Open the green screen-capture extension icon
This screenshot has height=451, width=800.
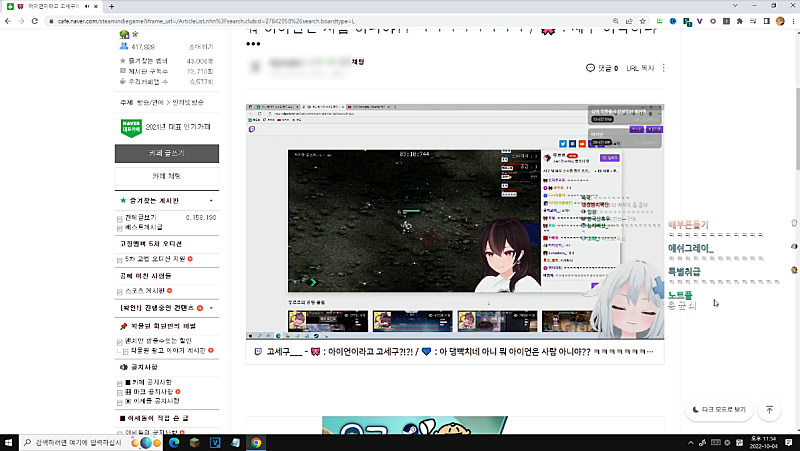tap(660, 21)
